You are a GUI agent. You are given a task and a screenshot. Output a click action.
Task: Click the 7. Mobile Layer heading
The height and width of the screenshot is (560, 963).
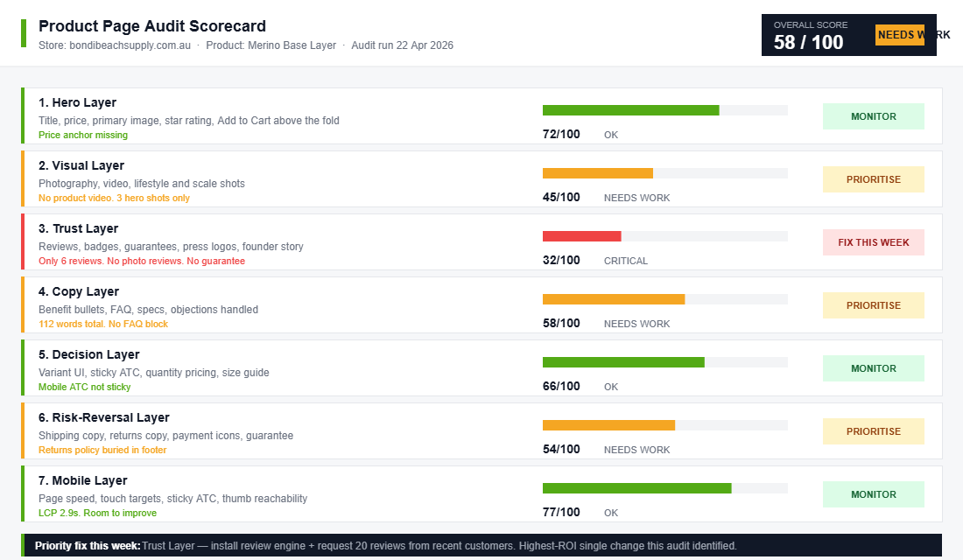(81, 480)
